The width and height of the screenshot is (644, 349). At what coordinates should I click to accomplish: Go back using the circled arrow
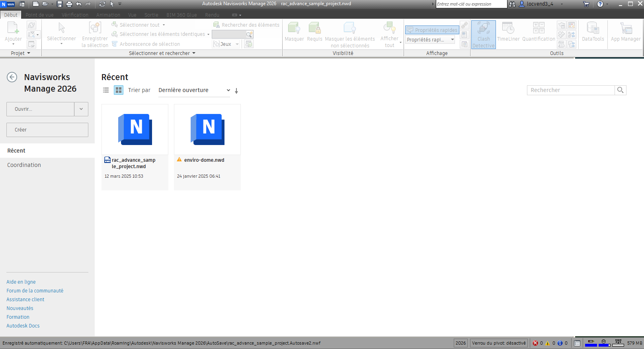[12, 77]
